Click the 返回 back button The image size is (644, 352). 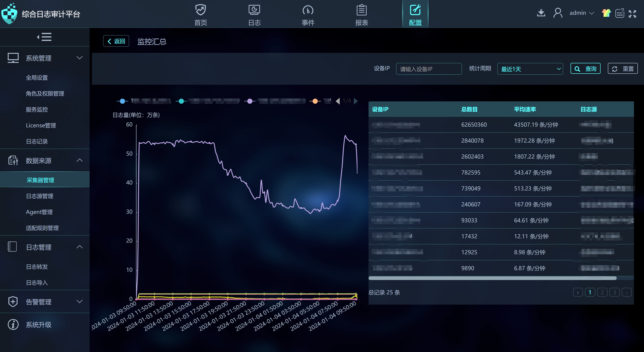coord(116,41)
